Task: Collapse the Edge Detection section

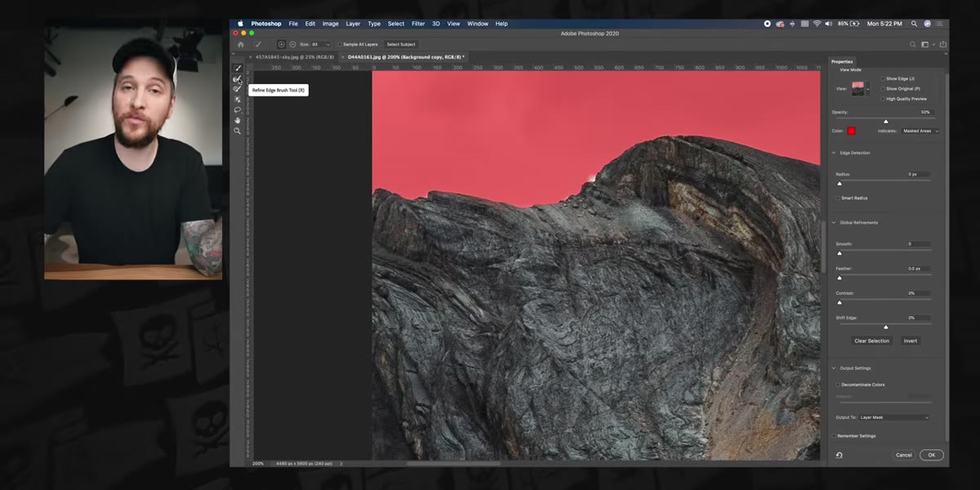Action: click(834, 153)
